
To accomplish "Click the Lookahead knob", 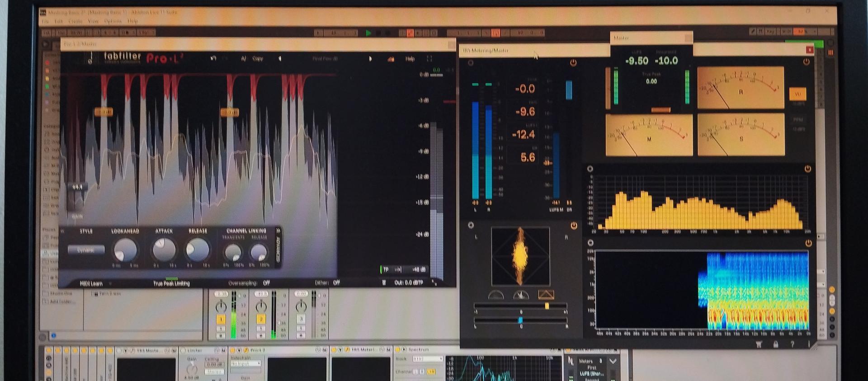I will click(x=125, y=249).
